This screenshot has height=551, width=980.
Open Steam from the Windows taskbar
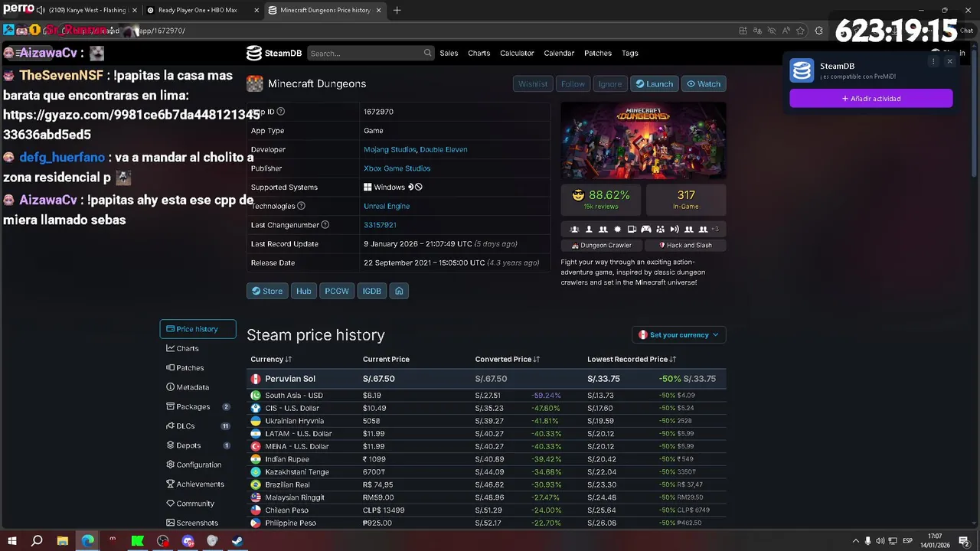(x=237, y=541)
